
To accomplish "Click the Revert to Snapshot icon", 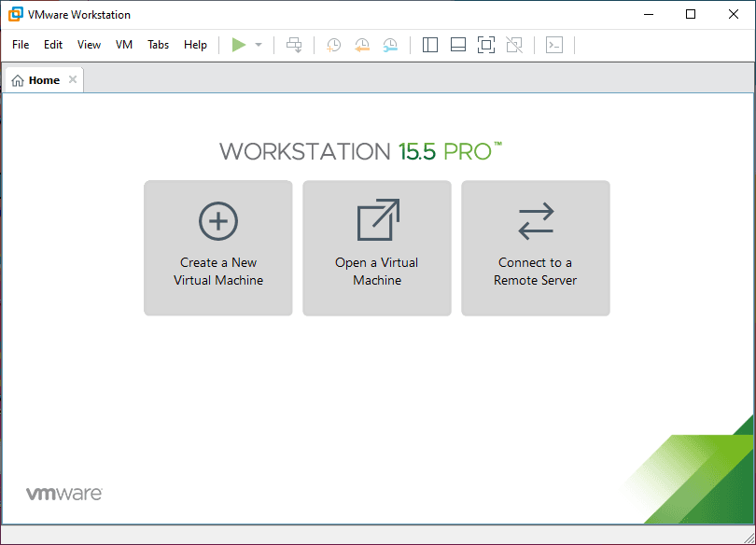I will (362, 45).
